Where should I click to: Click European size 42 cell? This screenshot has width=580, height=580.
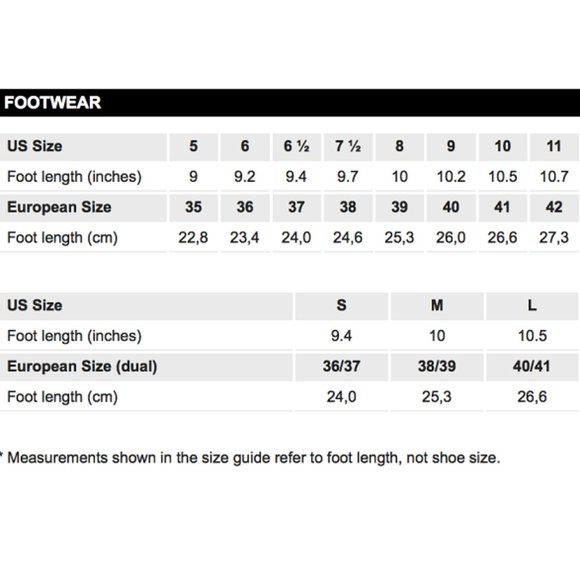[554, 207]
